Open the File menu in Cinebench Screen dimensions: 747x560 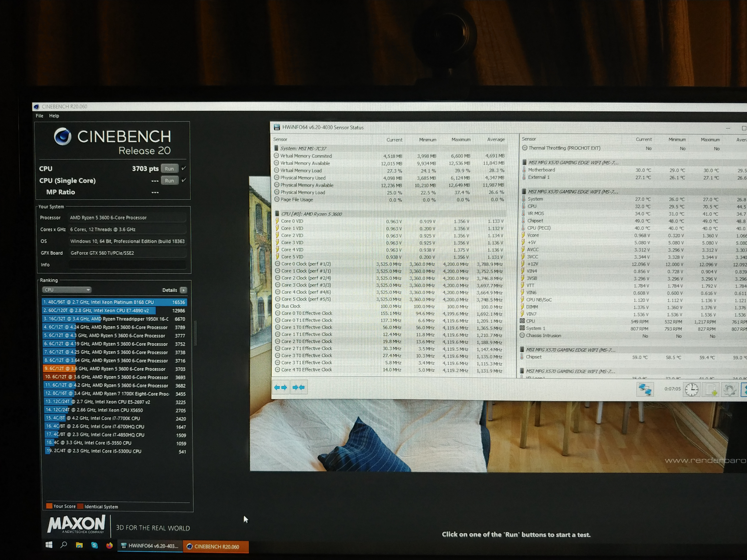coord(39,116)
